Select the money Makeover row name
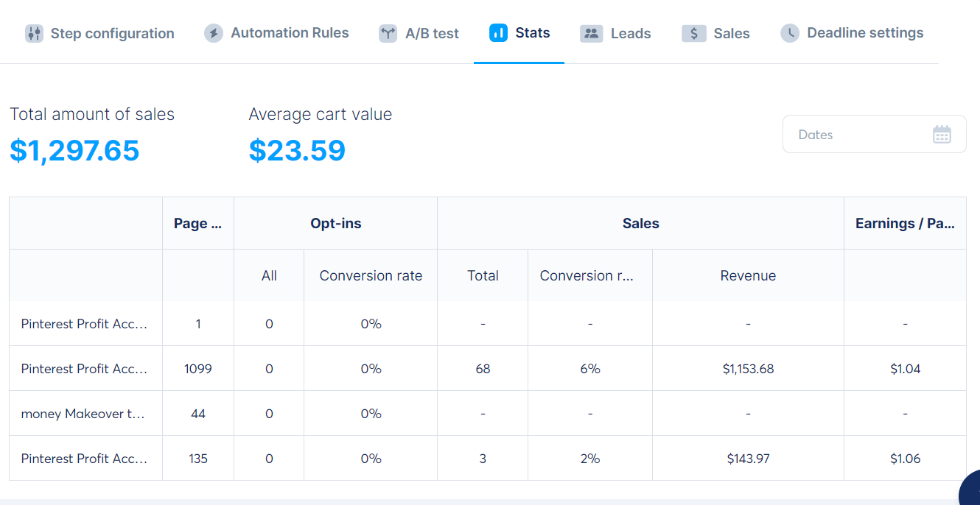The width and height of the screenshot is (980, 505). tap(83, 414)
